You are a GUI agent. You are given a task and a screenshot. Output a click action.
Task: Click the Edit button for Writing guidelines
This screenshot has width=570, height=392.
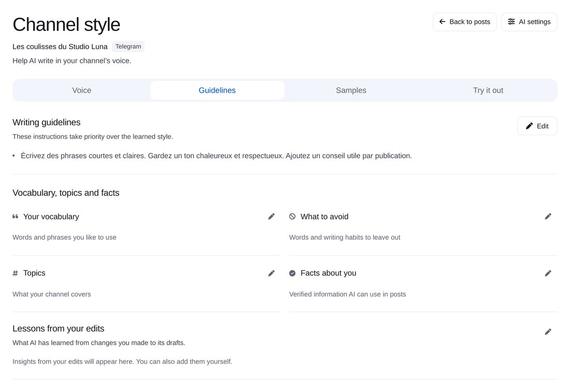tap(537, 126)
